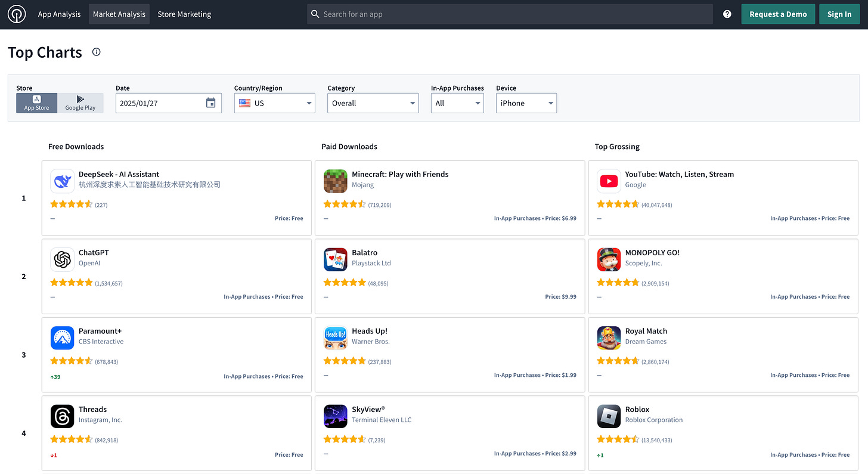
Task: Click publisher name Playstack Ltd
Action: [371, 263]
